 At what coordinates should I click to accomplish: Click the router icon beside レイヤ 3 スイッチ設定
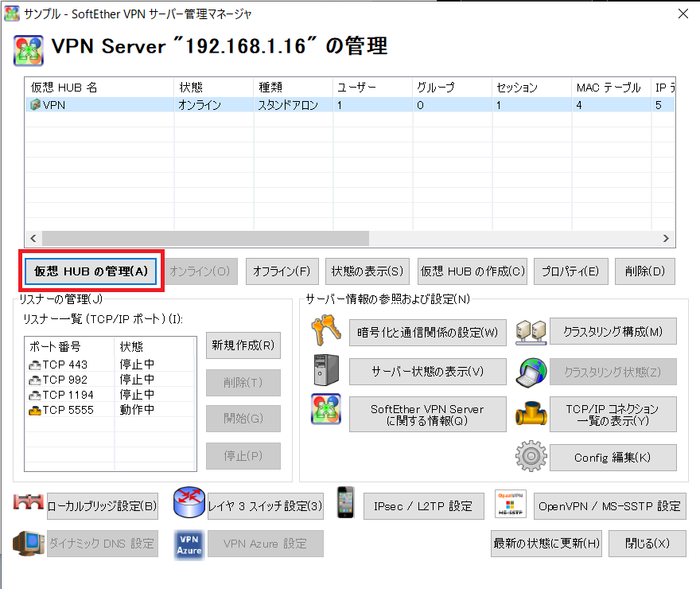click(189, 502)
